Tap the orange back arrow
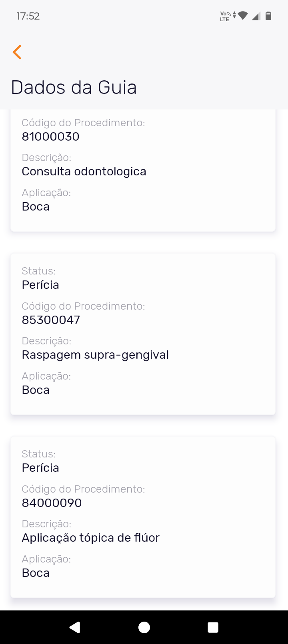The height and width of the screenshot is (644, 288). point(17,52)
